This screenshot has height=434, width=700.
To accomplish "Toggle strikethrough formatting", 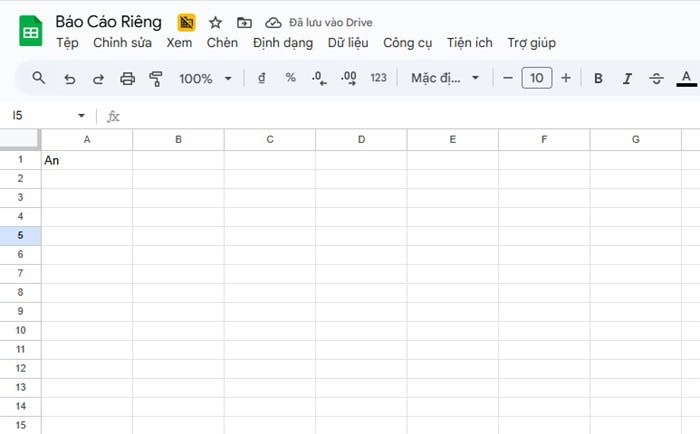I will pyautogui.click(x=656, y=78).
